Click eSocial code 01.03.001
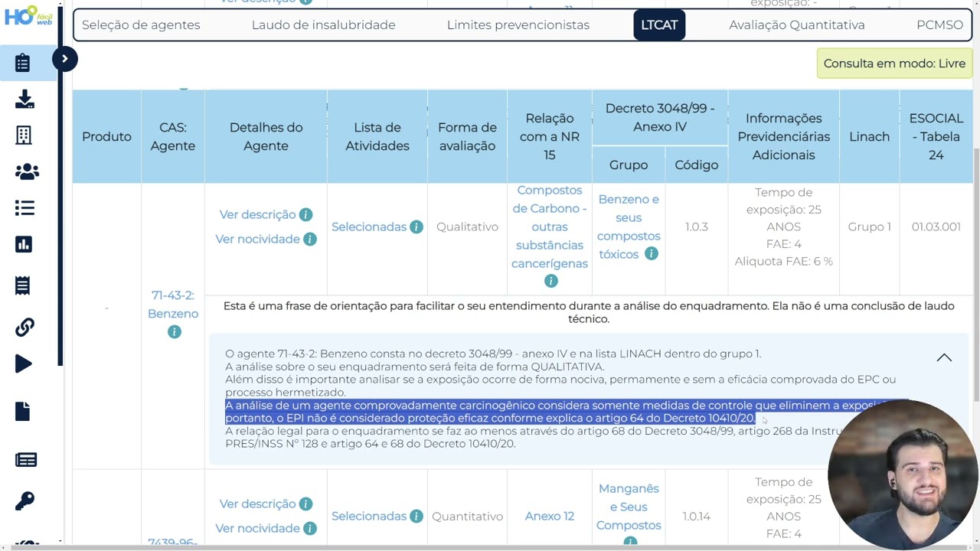Screen dimensions: 980x551 tap(936, 227)
